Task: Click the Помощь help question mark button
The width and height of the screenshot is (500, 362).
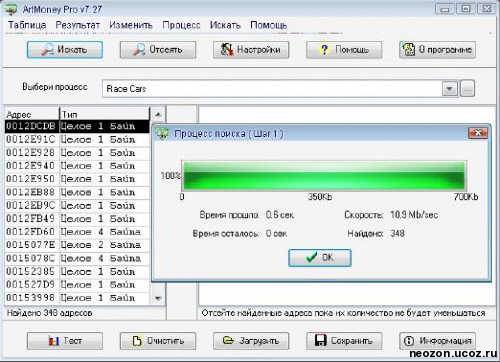Action: tap(344, 50)
